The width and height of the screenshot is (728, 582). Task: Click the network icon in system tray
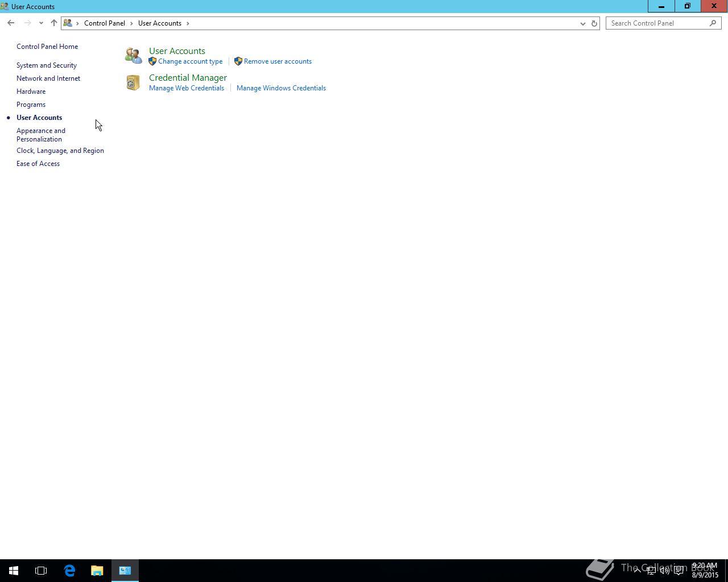651,571
